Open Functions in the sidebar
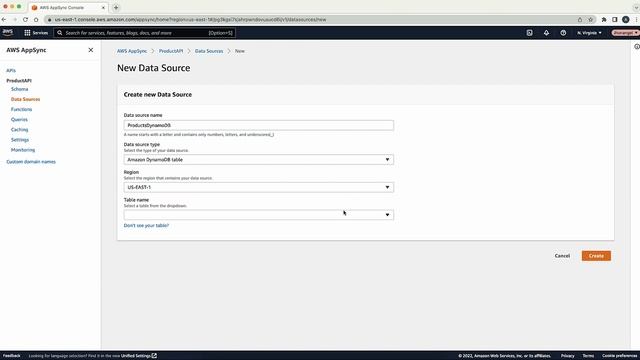The image size is (640, 360). pyautogui.click(x=21, y=109)
